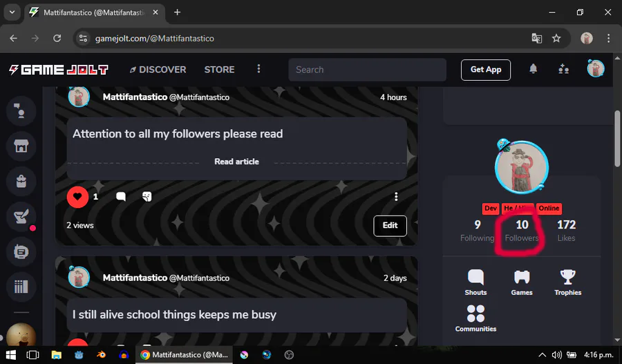Screen dimensions: 622x364
Task: Open the Attention post's three-dot options
Action: pyautogui.click(x=396, y=197)
